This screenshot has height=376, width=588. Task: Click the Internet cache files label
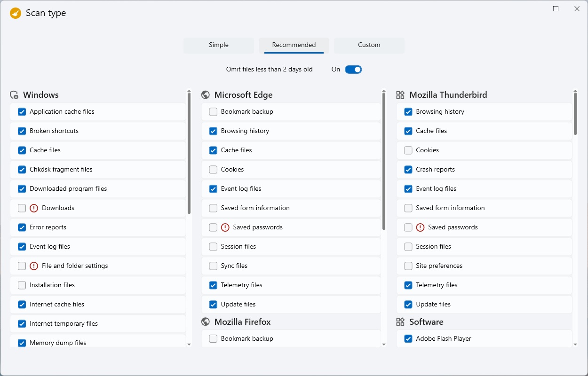click(x=57, y=305)
